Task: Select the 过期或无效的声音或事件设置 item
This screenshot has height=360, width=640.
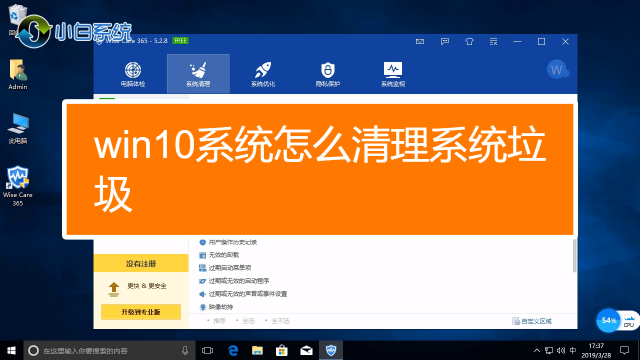Action: [243, 294]
